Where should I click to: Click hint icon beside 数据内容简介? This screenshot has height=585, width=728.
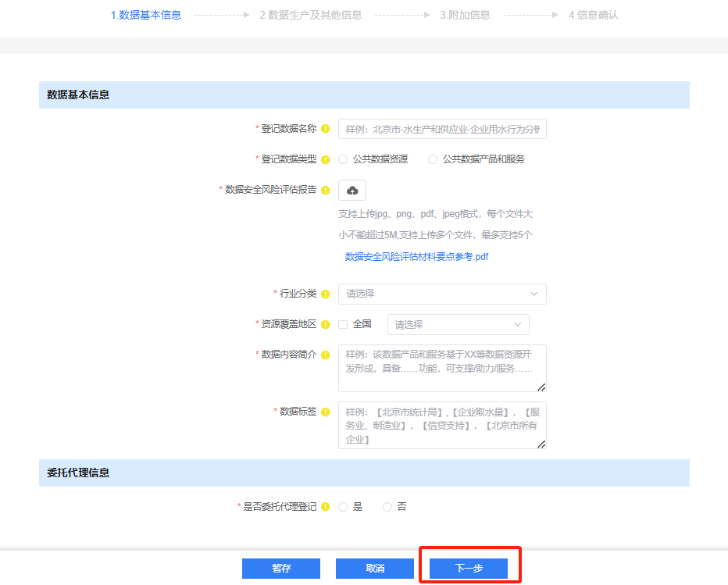(x=325, y=355)
